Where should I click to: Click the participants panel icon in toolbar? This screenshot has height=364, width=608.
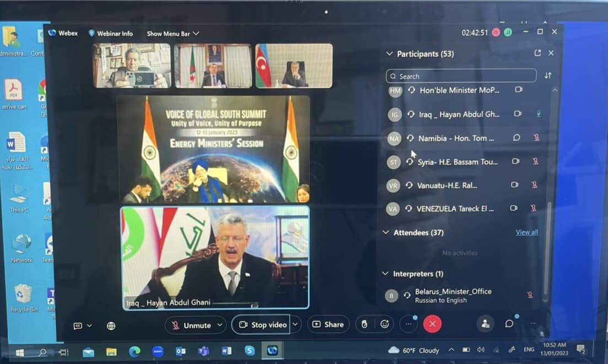[485, 324]
